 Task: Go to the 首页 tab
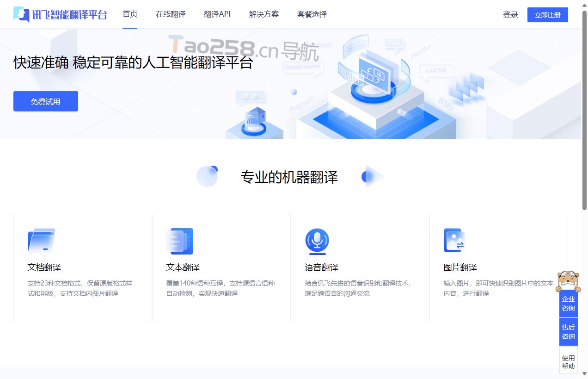130,14
